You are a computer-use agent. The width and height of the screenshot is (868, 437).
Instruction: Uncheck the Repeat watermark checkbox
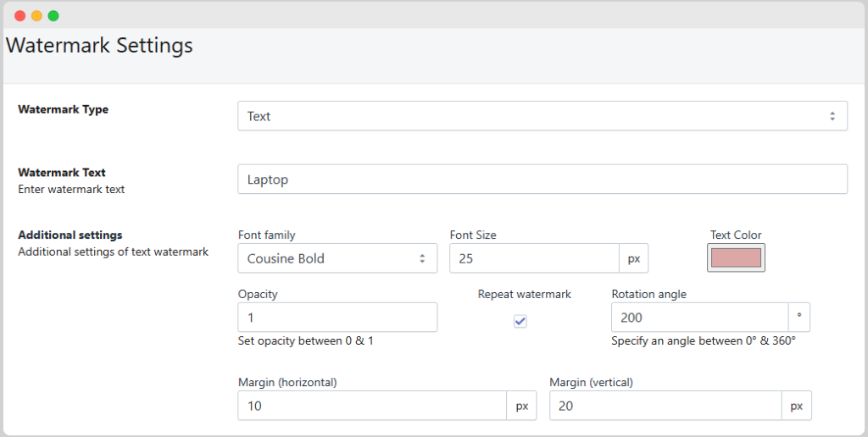[520, 321]
